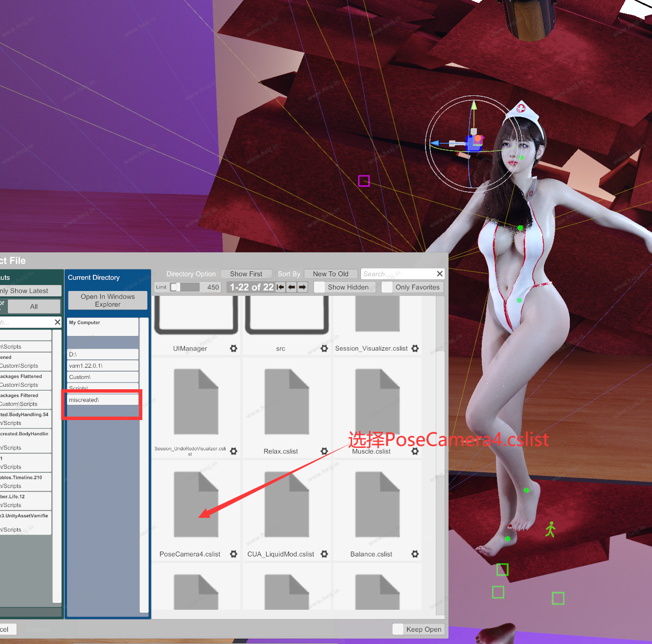Select the miscreated\ directory entry
The width and height of the screenshot is (652, 644).
pos(103,400)
